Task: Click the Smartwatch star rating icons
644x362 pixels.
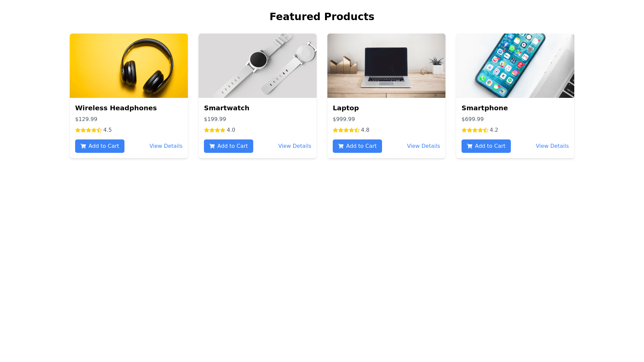Action: point(215,130)
